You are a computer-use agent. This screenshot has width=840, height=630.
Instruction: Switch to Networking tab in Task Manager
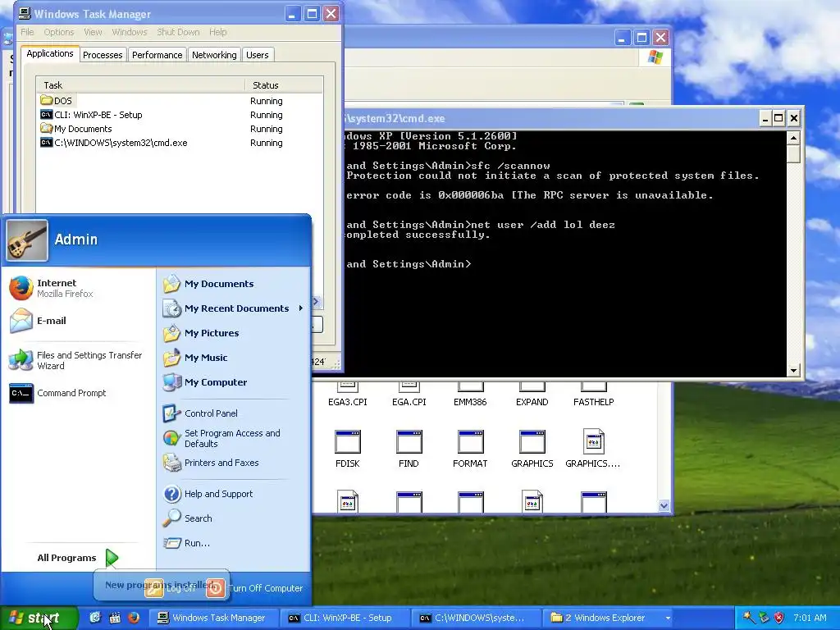(x=214, y=55)
